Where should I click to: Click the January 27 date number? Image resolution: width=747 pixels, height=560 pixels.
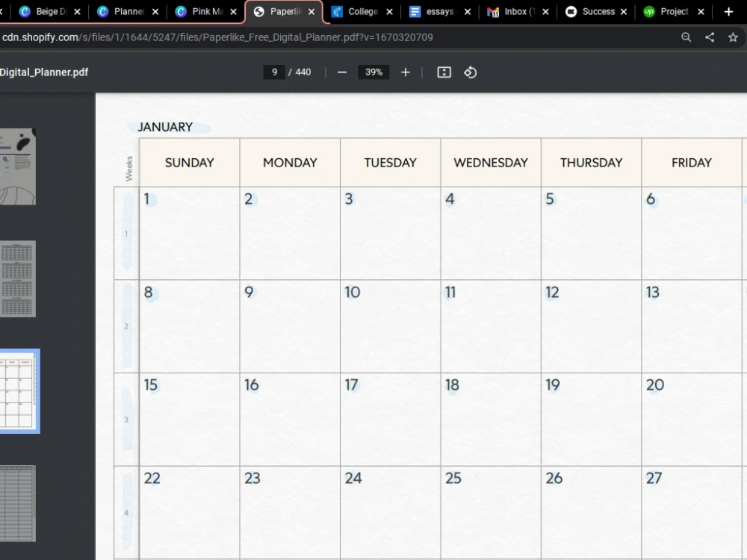tap(654, 478)
